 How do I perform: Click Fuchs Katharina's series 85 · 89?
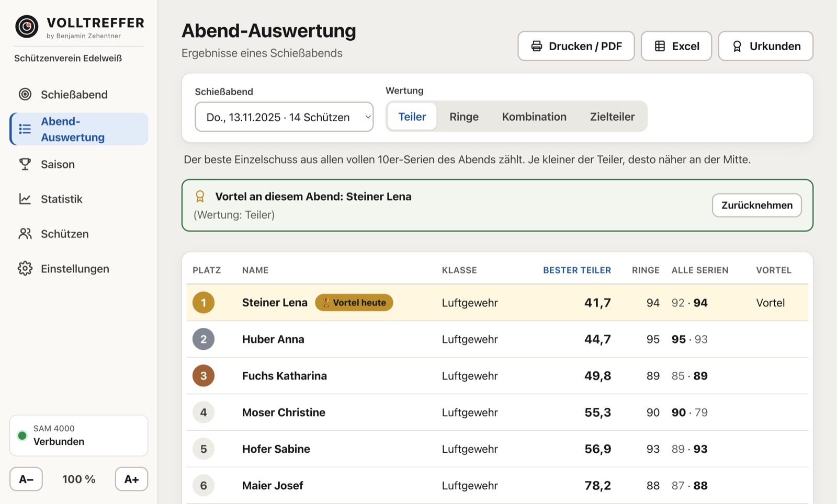pos(689,375)
